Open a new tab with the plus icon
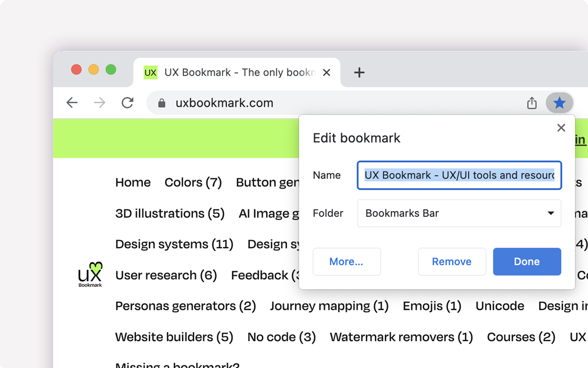This screenshot has height=368, width=588. [359, 73]
